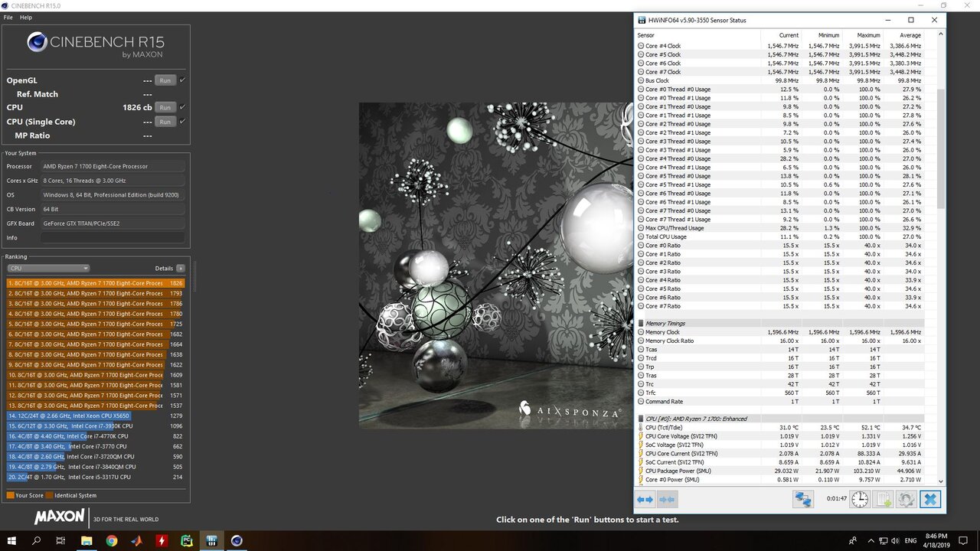
Task: Select the Total CPU Usage sensor row
Action: pos(779,236)
